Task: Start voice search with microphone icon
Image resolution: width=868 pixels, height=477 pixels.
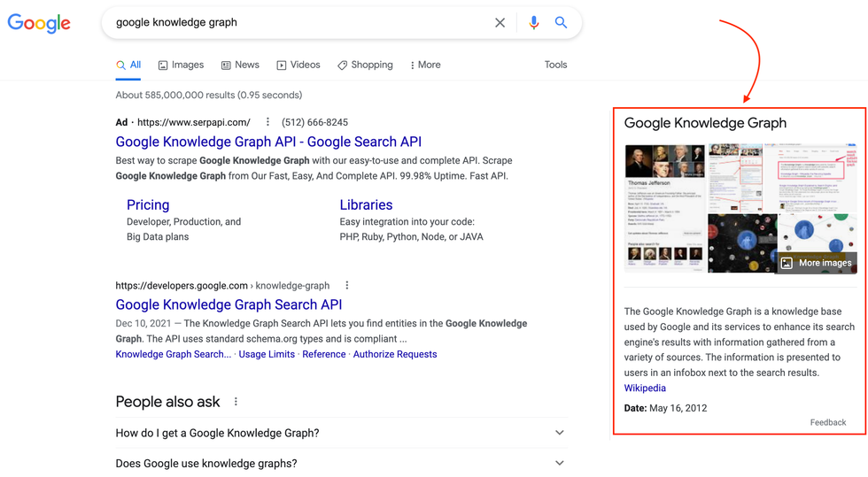Action: [x=533, y=23]
